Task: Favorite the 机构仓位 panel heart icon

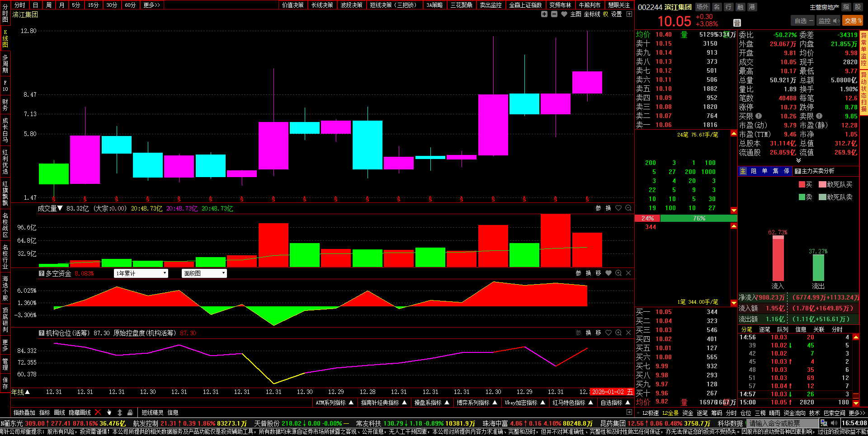Action: (609, 333)
